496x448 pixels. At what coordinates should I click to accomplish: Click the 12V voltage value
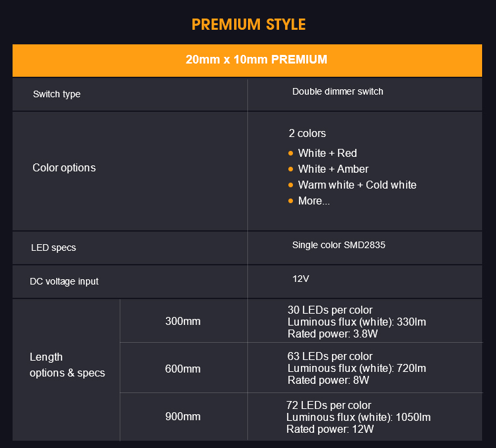point(300,279)
